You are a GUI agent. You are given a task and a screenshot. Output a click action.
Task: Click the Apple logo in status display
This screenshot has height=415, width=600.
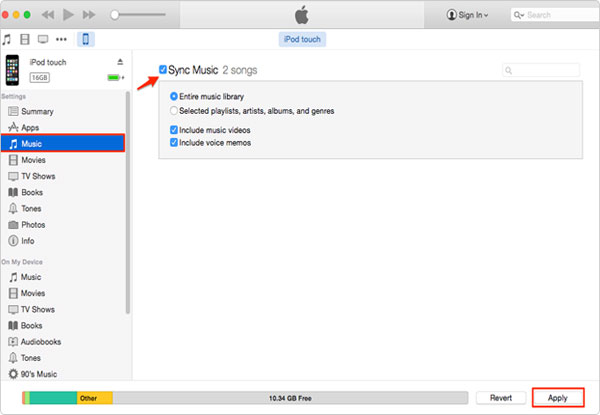point(302,15)
